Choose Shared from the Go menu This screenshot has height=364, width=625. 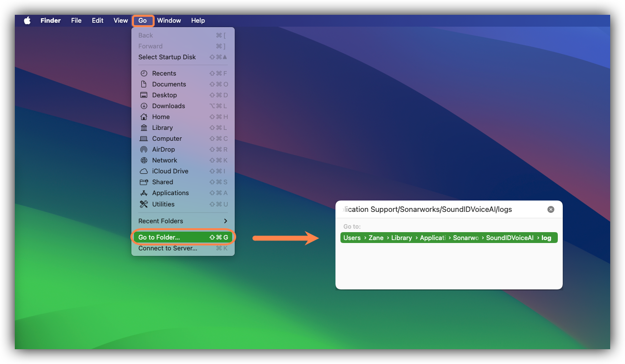click(x=183, y=182)
